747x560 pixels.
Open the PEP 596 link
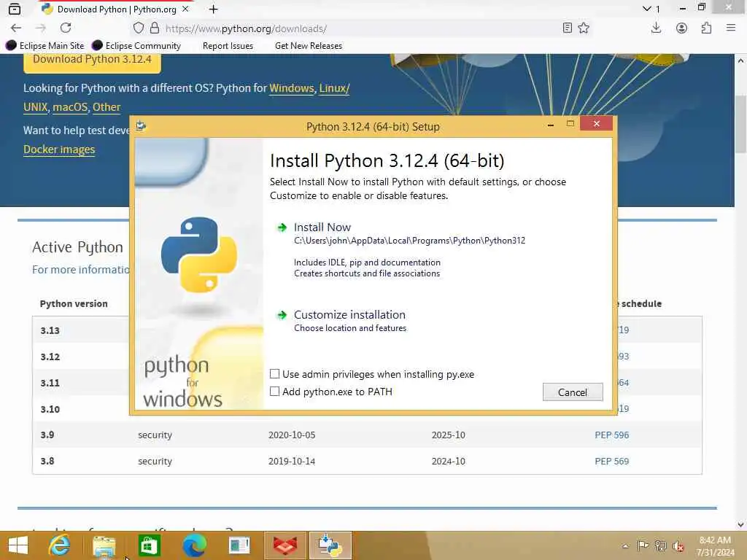pos(612,435)
